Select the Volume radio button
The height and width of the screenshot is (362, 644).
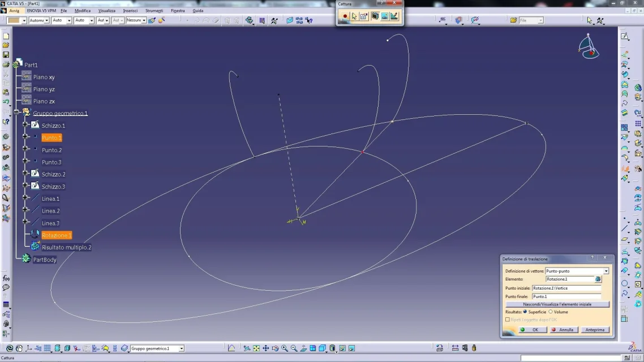tap(551, 312)
